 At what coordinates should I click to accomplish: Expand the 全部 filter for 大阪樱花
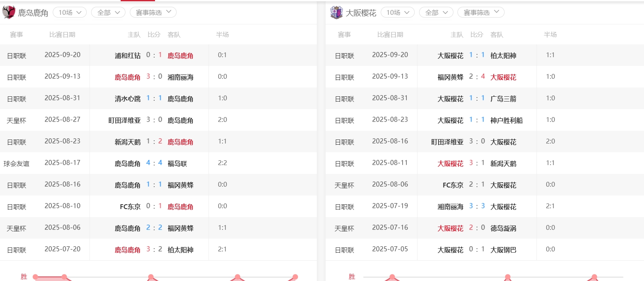click(x=436, y=12)
